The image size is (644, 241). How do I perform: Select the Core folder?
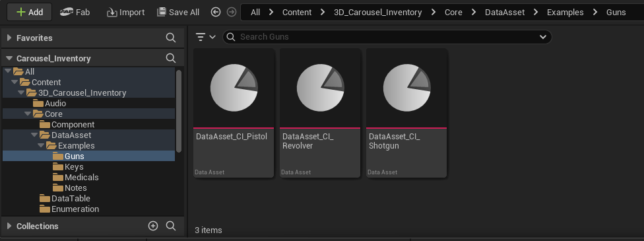point(88,114)
